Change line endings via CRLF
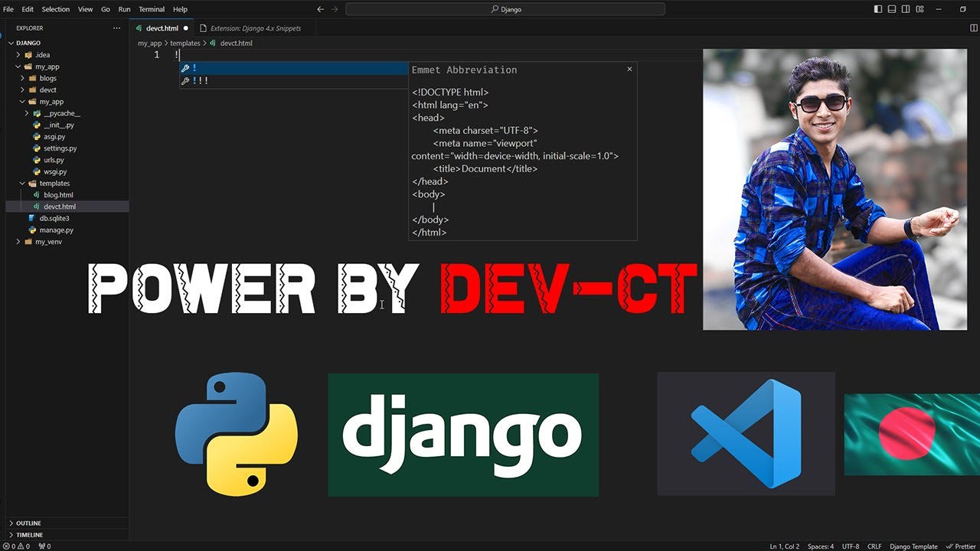The height and width of the screenshot is (551, 980). [874, 546]
